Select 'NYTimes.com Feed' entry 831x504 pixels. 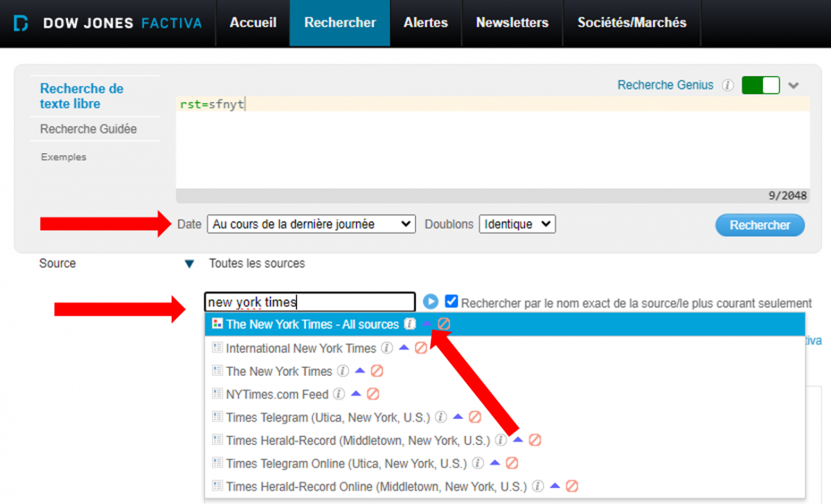[x=277, y=394]
